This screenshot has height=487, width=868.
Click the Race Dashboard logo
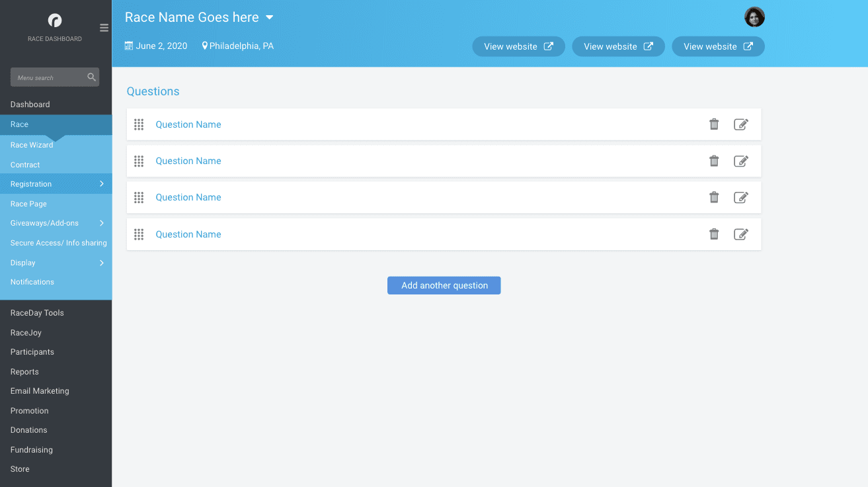[55, 22]
